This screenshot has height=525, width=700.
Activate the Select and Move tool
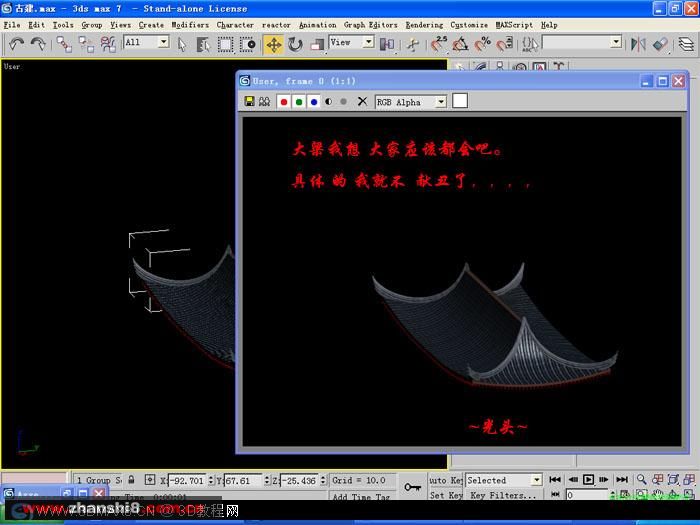[x=274, y=45]
